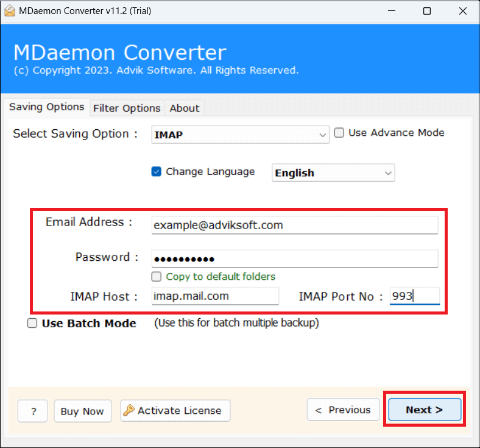Click the ? help button
Screen dimensions: 480x448
[x=32, y=411]
